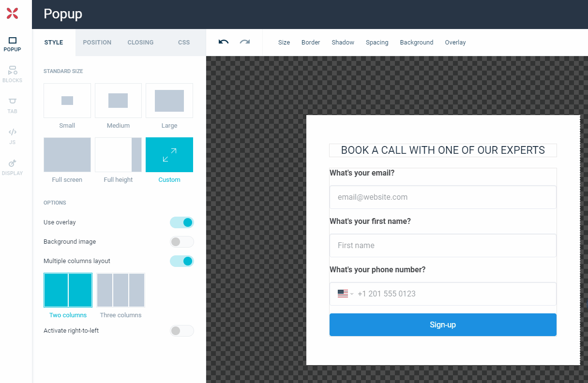
Task: Redo the last change
Action: 245,42
